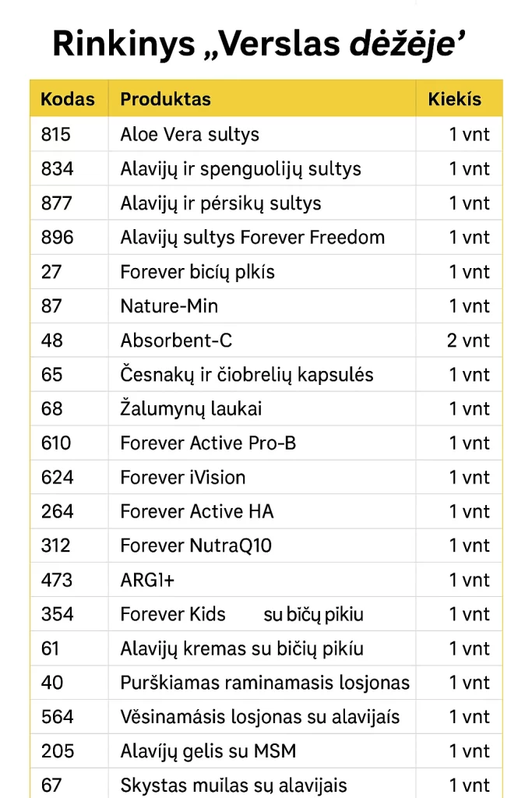Select the Absorbent-C product cell
Image resolution: width=532 pixels, height=798 pixels.
pos(176,341)
